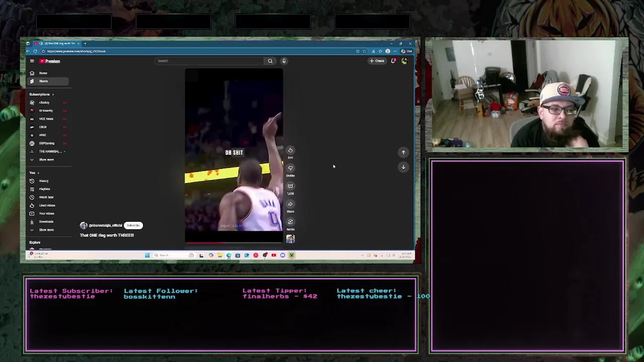Open Shorts in the YouTube sidebar
This screenshot has width=644, height=362.
(x=48, y=81)
